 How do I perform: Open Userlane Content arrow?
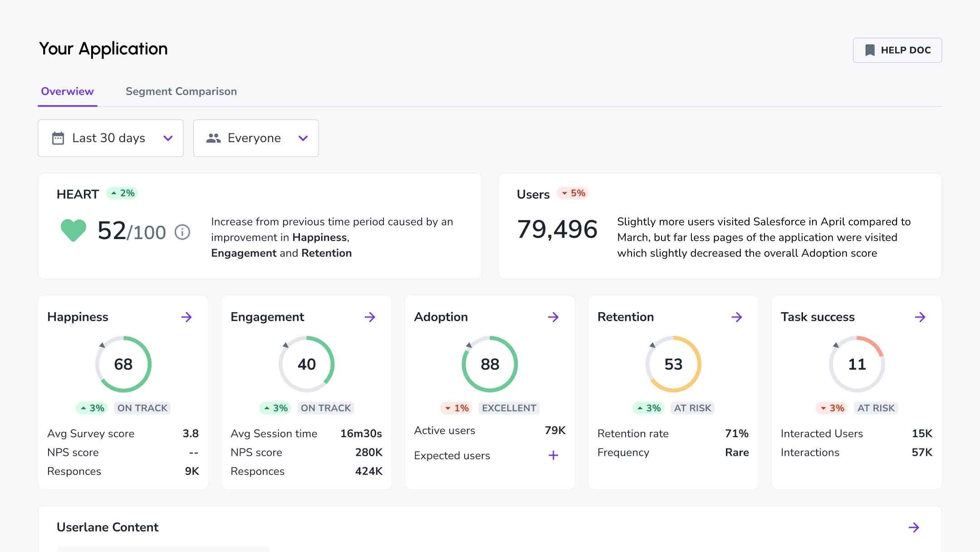coord(914,527)
